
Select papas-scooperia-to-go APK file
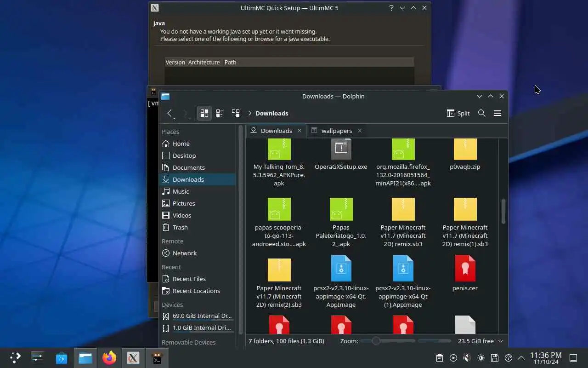tap(279, 223)
